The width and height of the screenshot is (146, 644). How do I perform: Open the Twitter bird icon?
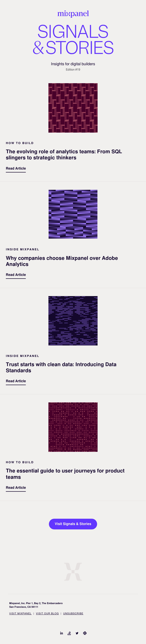[x=77, y=633]
